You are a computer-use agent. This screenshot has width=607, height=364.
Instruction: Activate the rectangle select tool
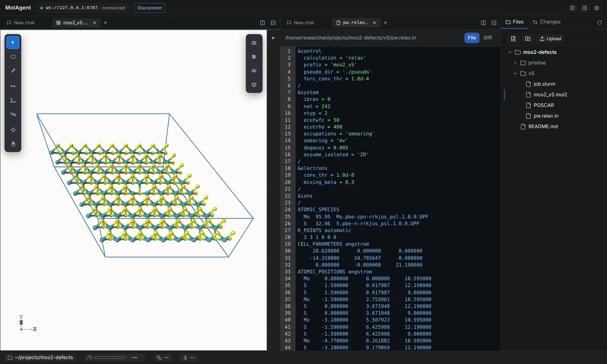13,57
